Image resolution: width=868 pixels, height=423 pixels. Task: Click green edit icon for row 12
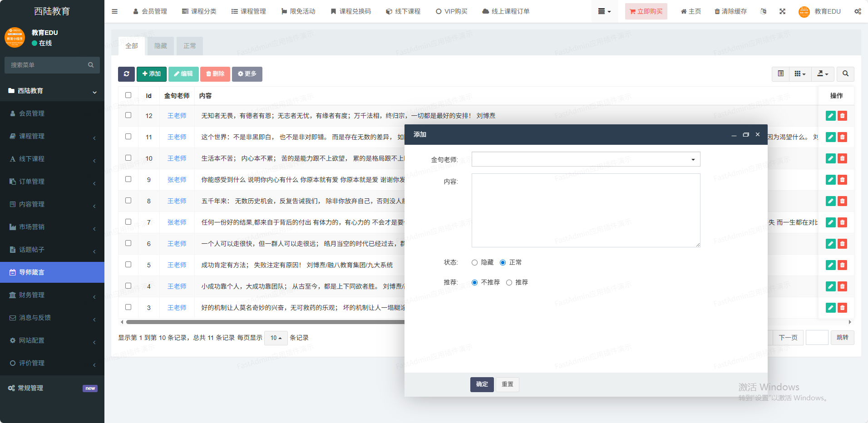(x=830, y=116)
